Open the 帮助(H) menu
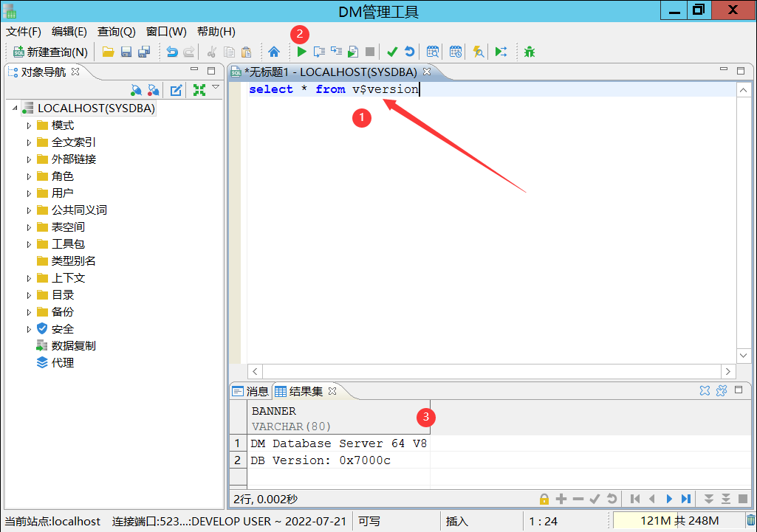The image size is (757, 532). (216, 32)
